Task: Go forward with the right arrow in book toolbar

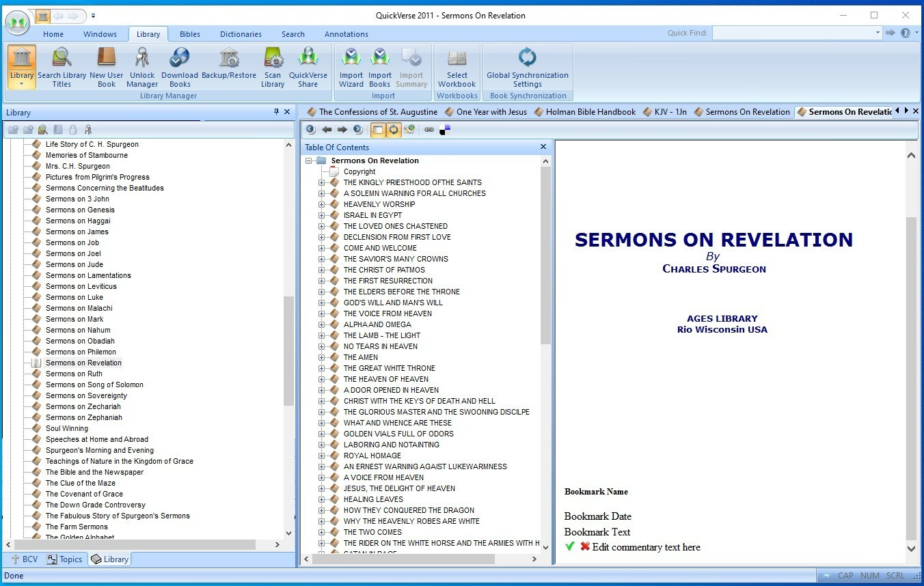Action: tap(342, 129)
